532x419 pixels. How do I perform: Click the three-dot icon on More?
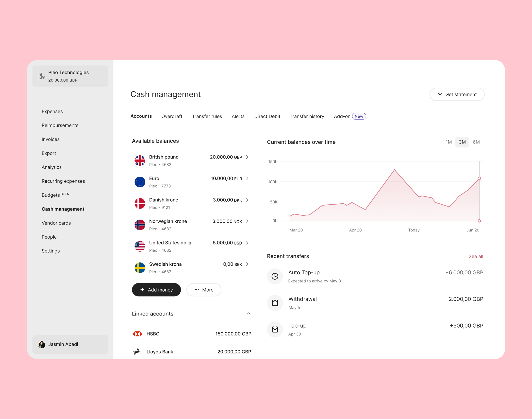[x=197, y=290]
